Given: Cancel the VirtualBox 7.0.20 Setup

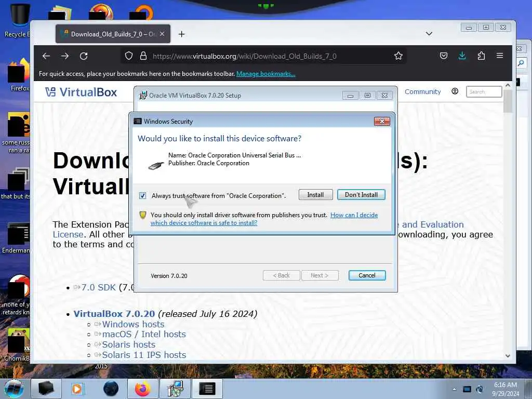Looking at the screenshot, I should (x=367, y=275).
